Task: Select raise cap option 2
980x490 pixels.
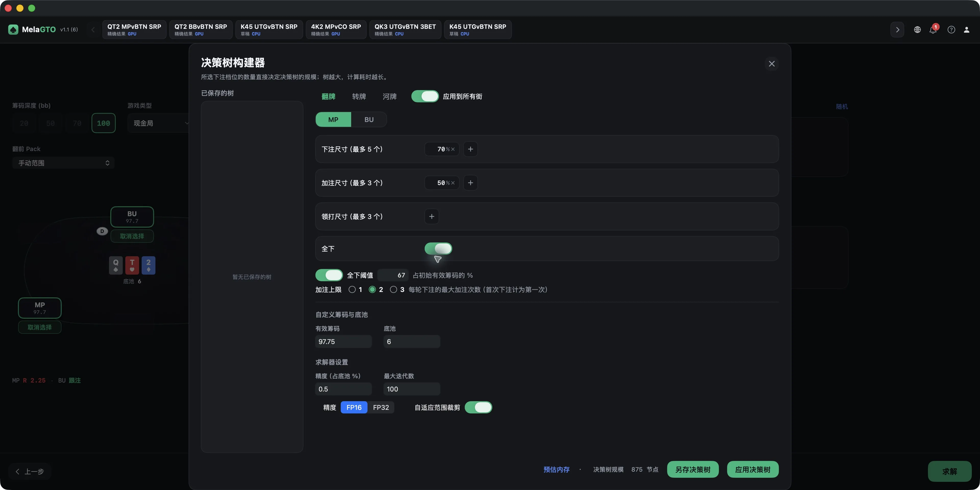Action: point(372,289)
